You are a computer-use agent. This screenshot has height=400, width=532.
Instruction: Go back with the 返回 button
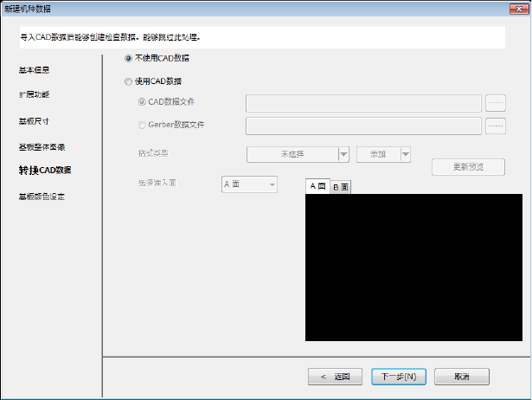pyautogui.click(x=336, y=377)
